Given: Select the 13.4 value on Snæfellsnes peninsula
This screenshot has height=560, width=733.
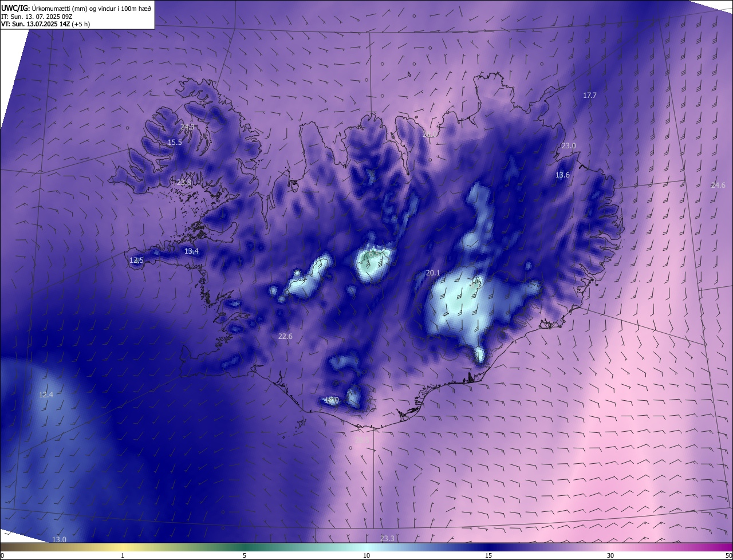Looking at the screenshot, I should pyautogui.click(x=191, y=251).
